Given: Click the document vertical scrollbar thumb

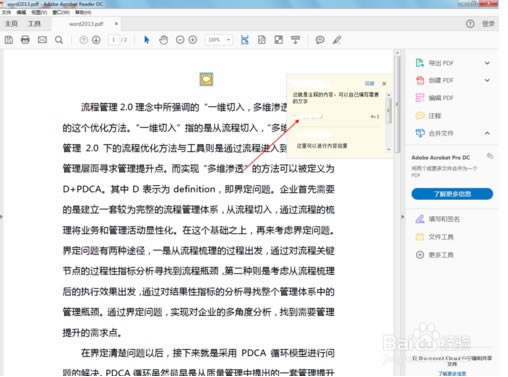Looking at the screenshot, I should (397, 104).
